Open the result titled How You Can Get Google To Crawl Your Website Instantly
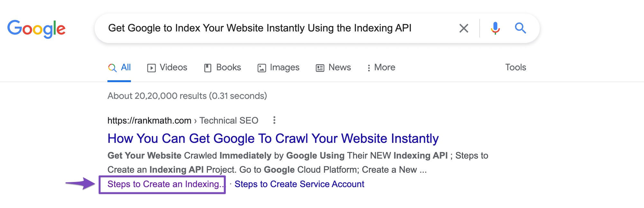The image size is (644, 208). (273, 139)
